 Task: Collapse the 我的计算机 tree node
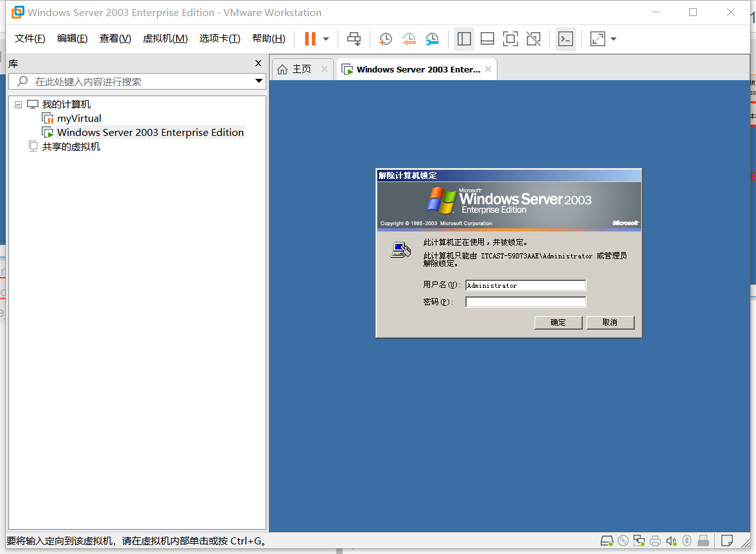click(19, 105)
